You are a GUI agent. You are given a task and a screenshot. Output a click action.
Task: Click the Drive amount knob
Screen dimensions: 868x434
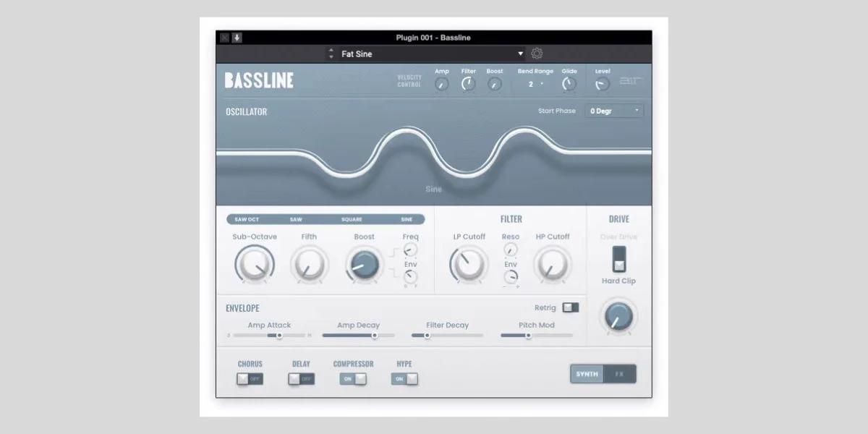pyautogui.click(x=618, y=316)
